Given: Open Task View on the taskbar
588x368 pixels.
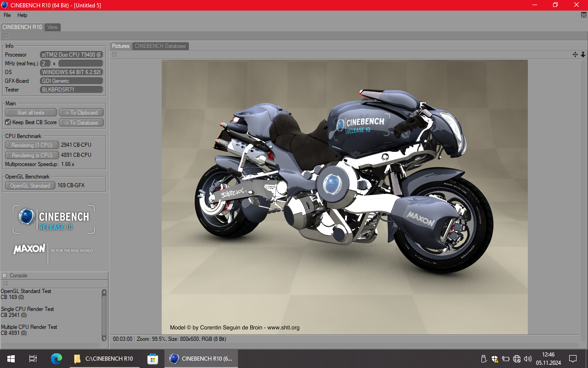Looking at the screenshot, I should tap(33, 359).
